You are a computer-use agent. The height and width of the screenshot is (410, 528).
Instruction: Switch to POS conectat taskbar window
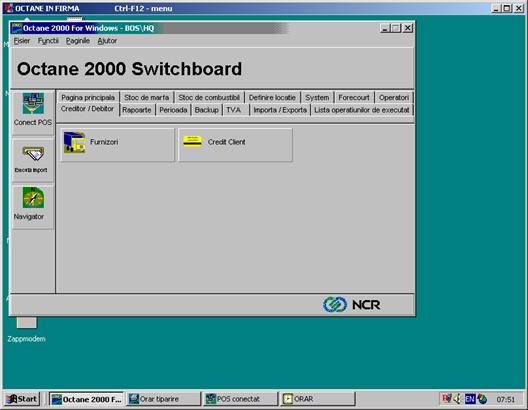point(240,399)
